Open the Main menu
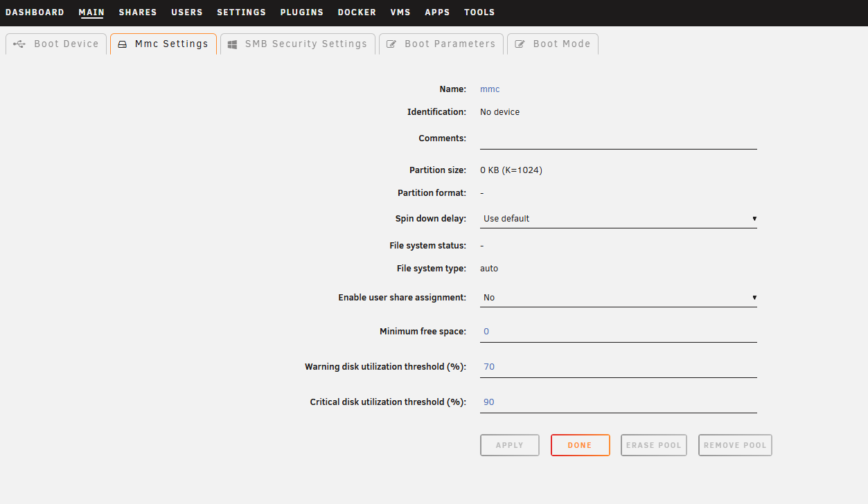Image resolution: width=868 pixels, height=504 pixels. [91, 12]
